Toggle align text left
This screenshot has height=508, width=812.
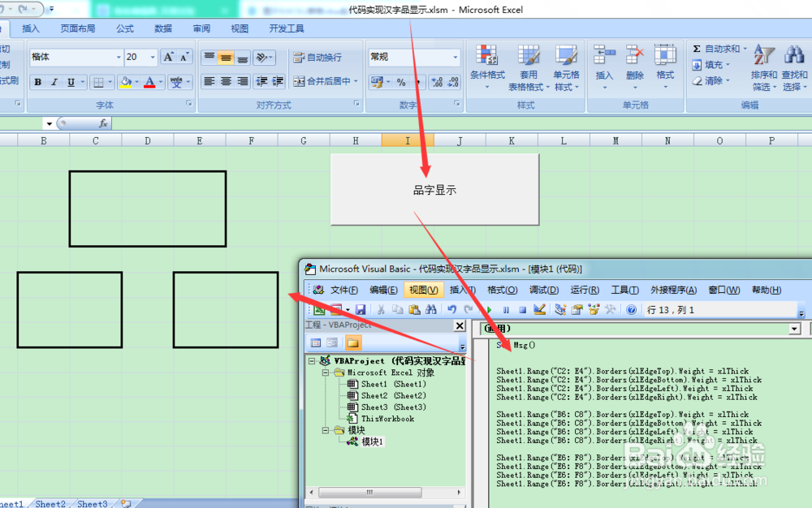click(x=209, y=81)
